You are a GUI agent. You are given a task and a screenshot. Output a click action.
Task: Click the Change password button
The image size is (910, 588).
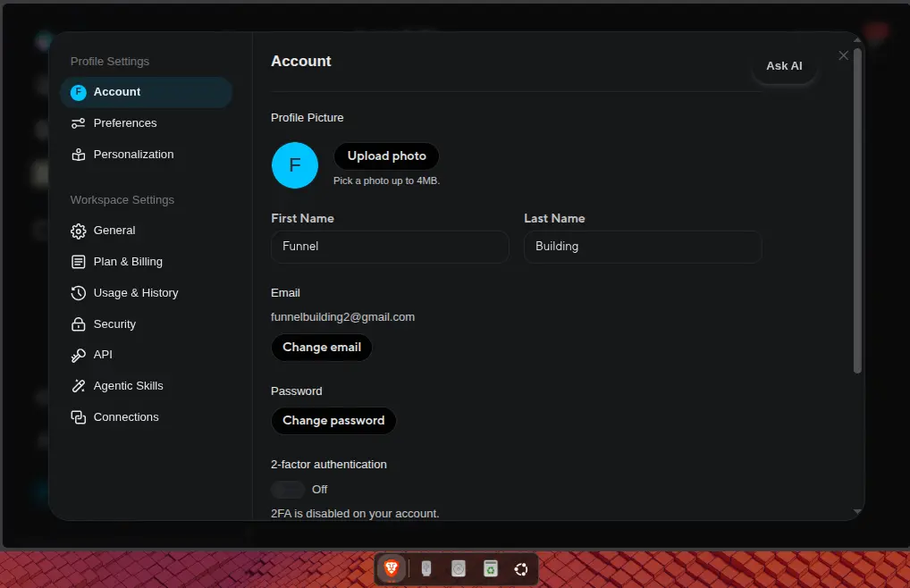coord(333,420)
